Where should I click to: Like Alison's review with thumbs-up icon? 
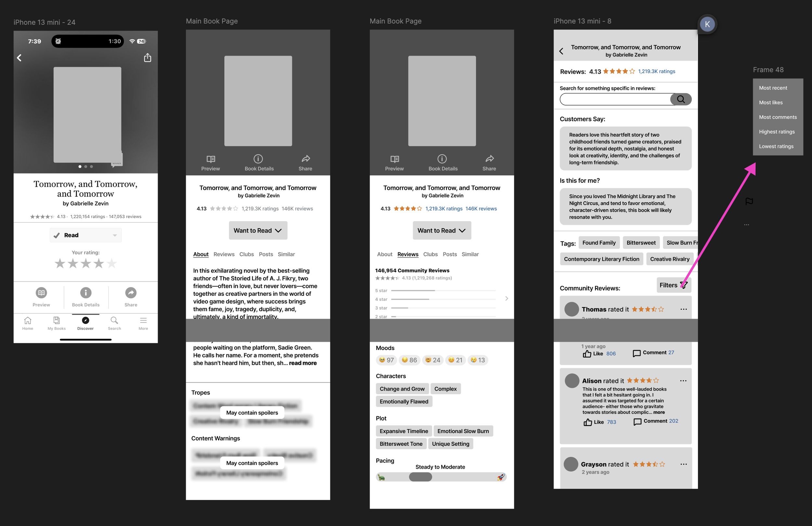coord(588,422)
